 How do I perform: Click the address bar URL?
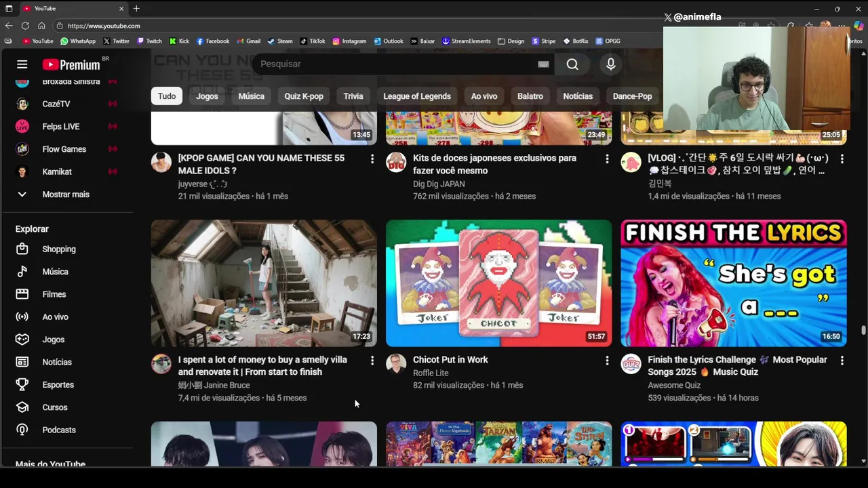104,26
